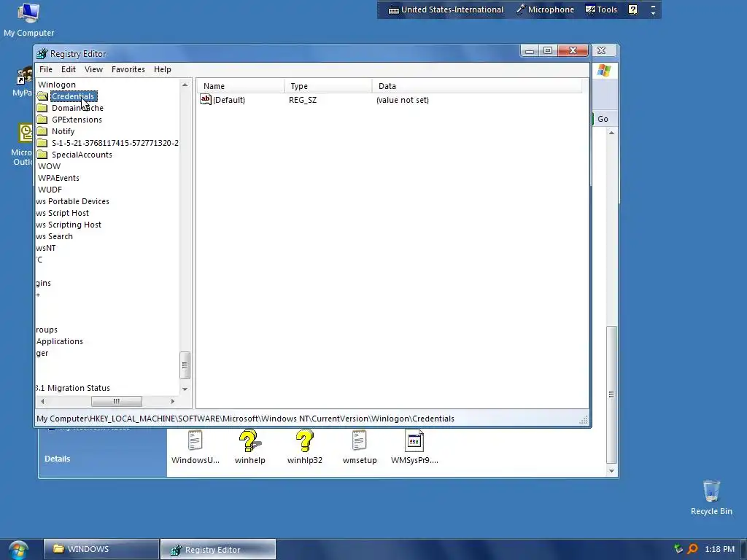Open the wmsetup text file icon
This screenshot has height=560, width=747.
359,441
